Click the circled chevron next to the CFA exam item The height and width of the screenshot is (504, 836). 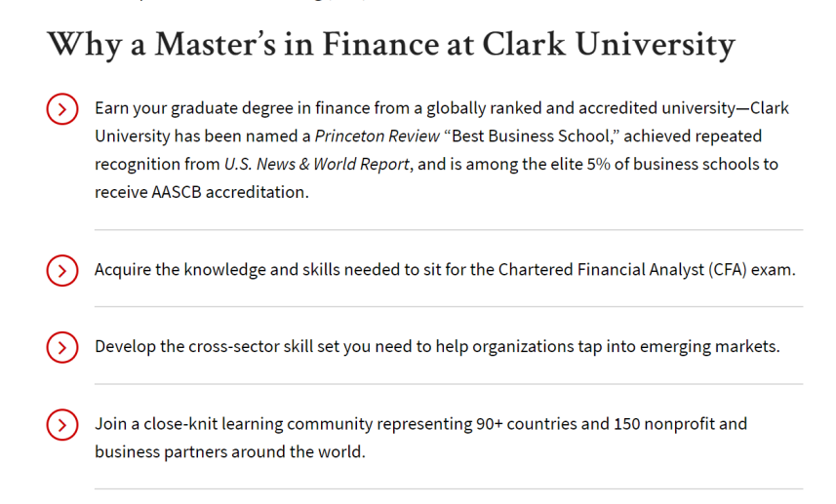pos(62,271)
